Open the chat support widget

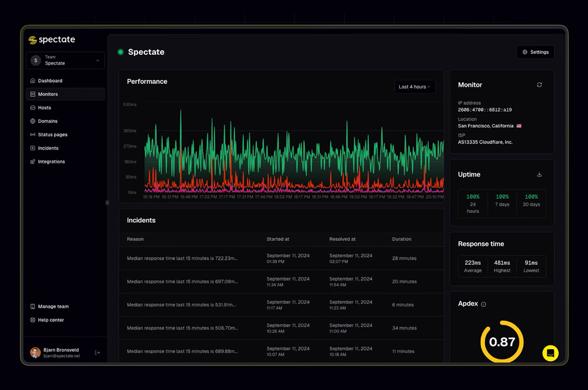(x=550, y=353)
